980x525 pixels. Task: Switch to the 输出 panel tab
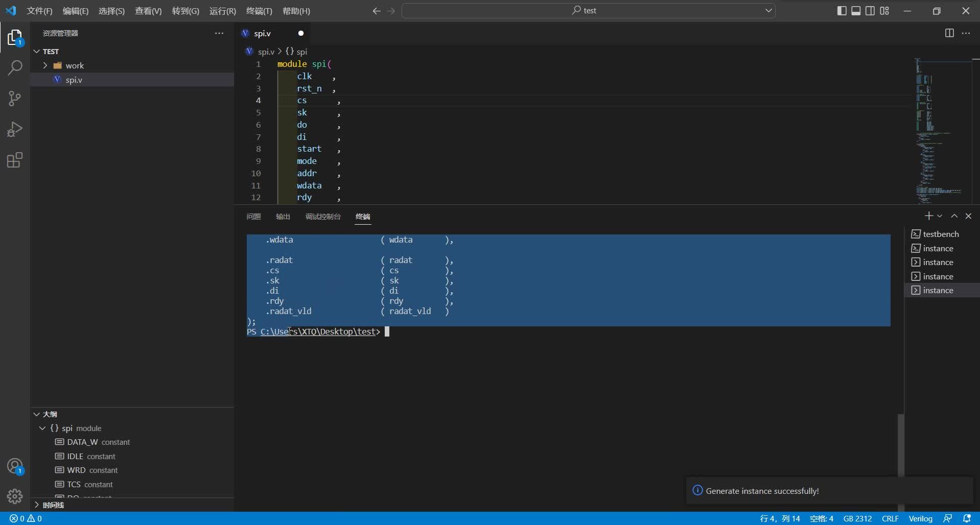pyautogui.click(x=282, y=217)
